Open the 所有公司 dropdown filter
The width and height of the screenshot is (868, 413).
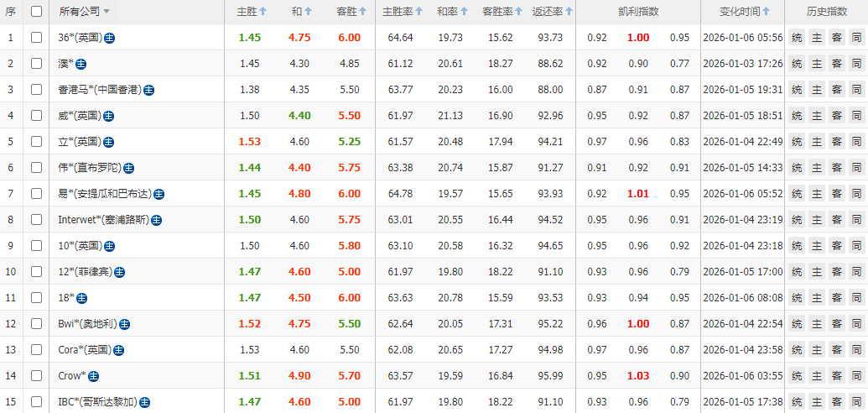(x=107, y=12)
